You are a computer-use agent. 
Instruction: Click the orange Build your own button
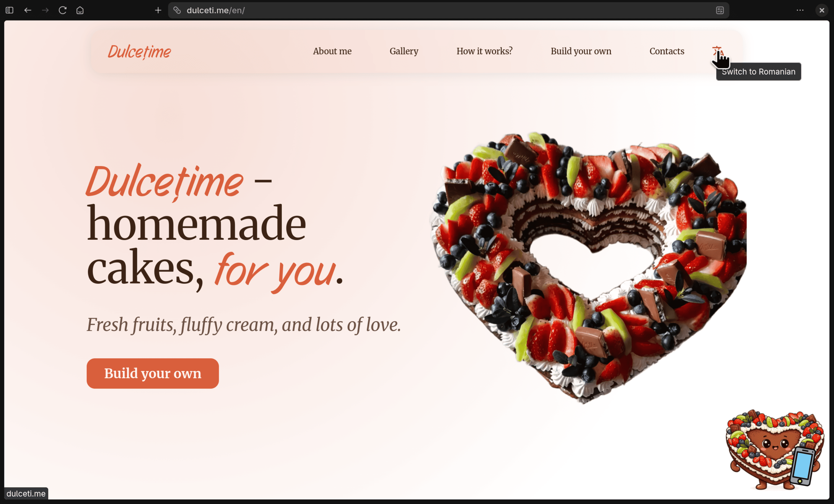(x=153, y=373)
